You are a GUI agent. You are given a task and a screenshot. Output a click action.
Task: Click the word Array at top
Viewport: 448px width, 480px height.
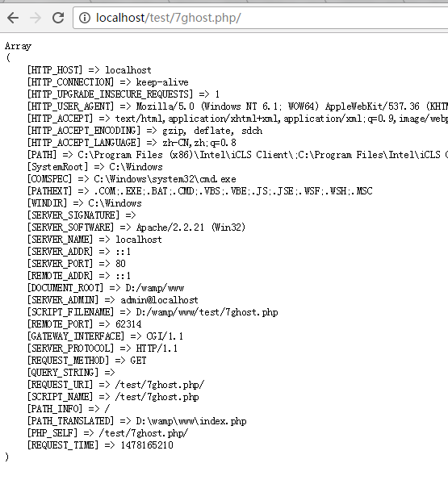[18, 46]
